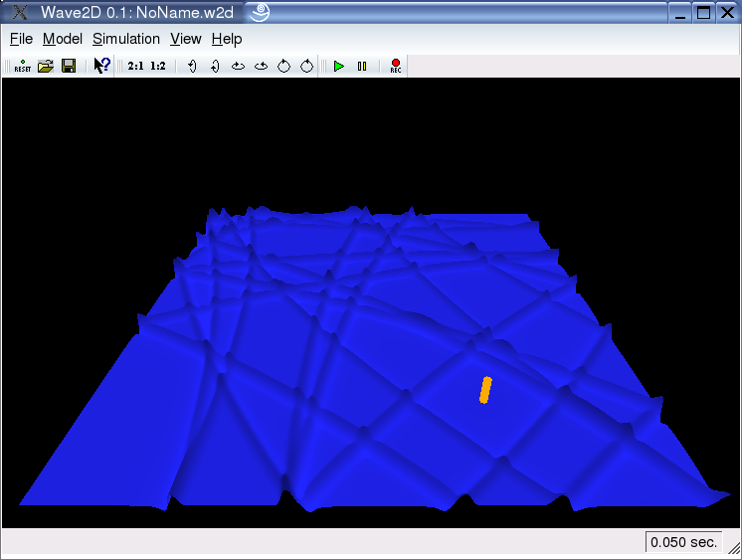The height and width of the screenshot is (560, 742).
Task: Show the Help menu
Action: pos(227,39)
